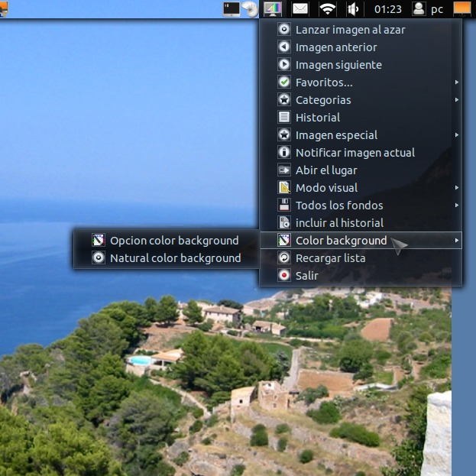Expand the Todos los fondos submenu arrow
This screenshot has width=476, height=476.
pyautogui.click(x=457, y=206)
